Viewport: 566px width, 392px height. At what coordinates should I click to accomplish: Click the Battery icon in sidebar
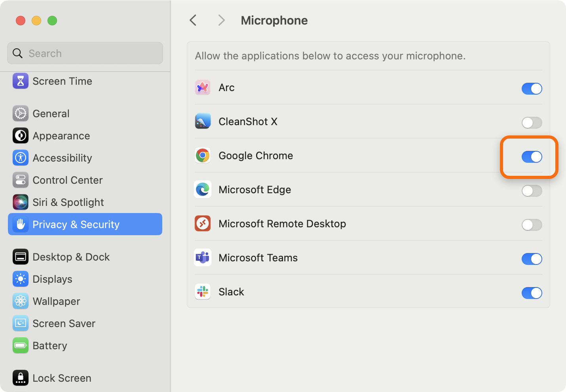pyautogui.click(x=21, y=345)
